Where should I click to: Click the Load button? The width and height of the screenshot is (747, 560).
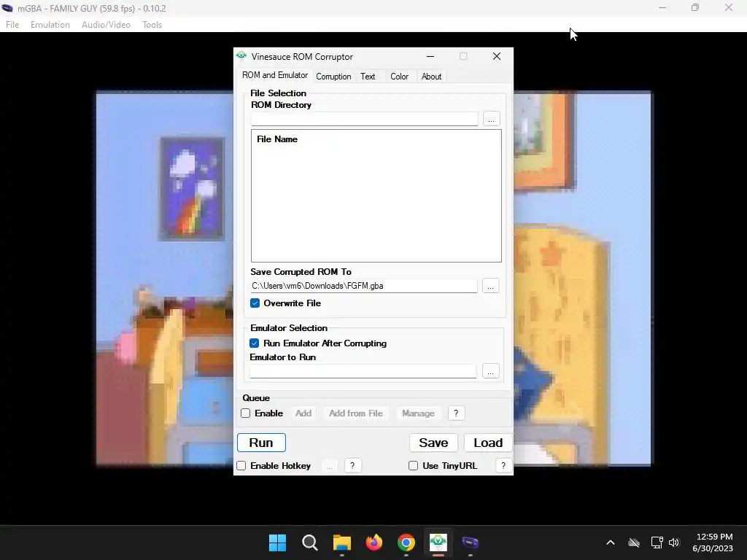pyautogui.click(x=488, y=443)
